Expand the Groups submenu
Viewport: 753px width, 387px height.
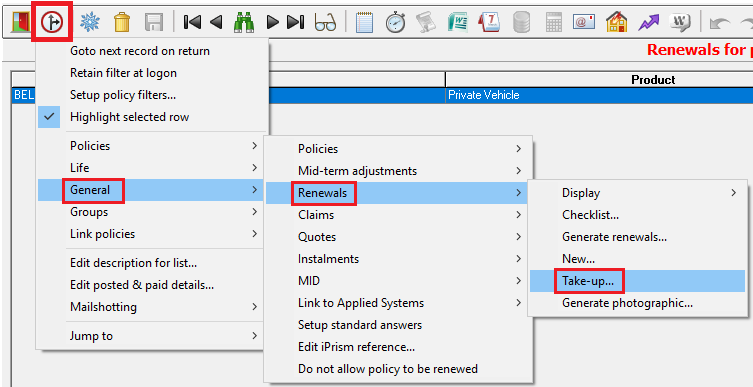[x=152, y=212]
